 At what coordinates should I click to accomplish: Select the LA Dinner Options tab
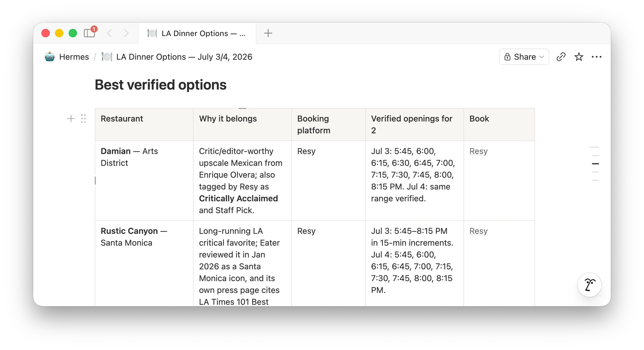[x=197, y=33]
